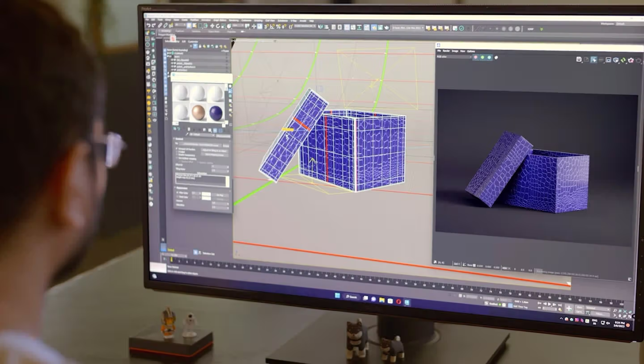Select the copper material sample sphere
The height and width of the screenshot is (364, 644).
coord(199,113)
